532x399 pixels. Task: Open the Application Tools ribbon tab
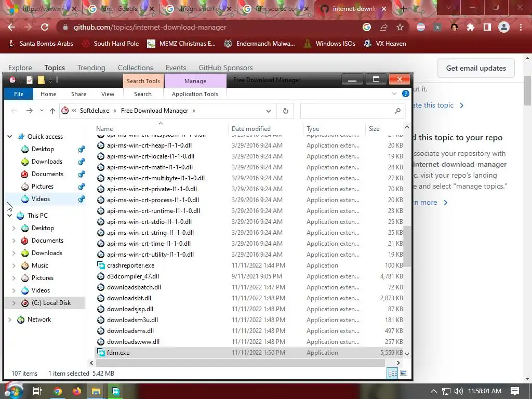[195, 94]
